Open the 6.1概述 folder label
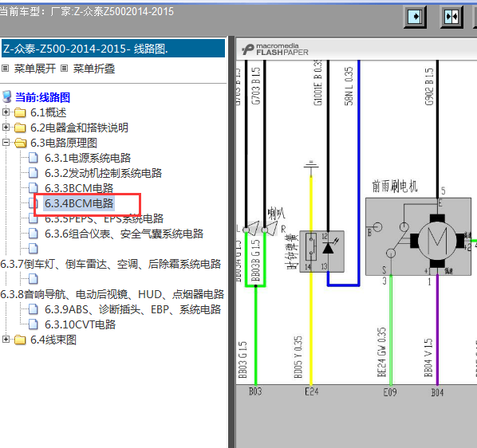 tap(49, 112)
